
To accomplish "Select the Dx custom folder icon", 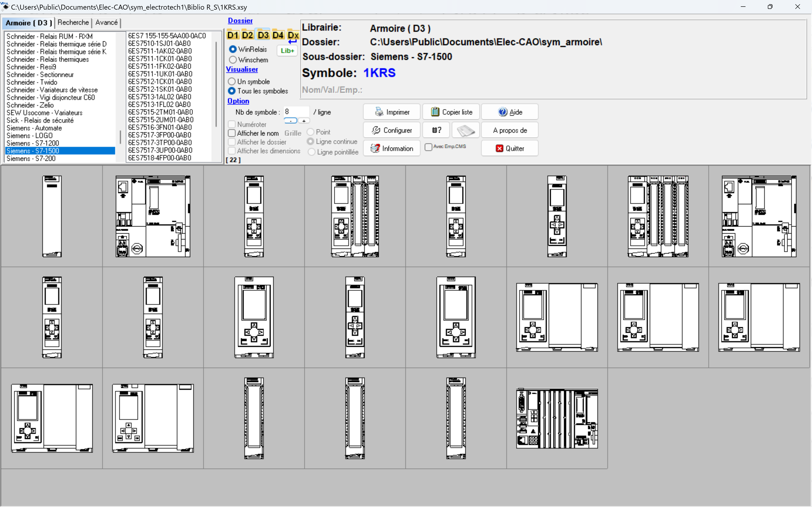I will coord(293,35).
